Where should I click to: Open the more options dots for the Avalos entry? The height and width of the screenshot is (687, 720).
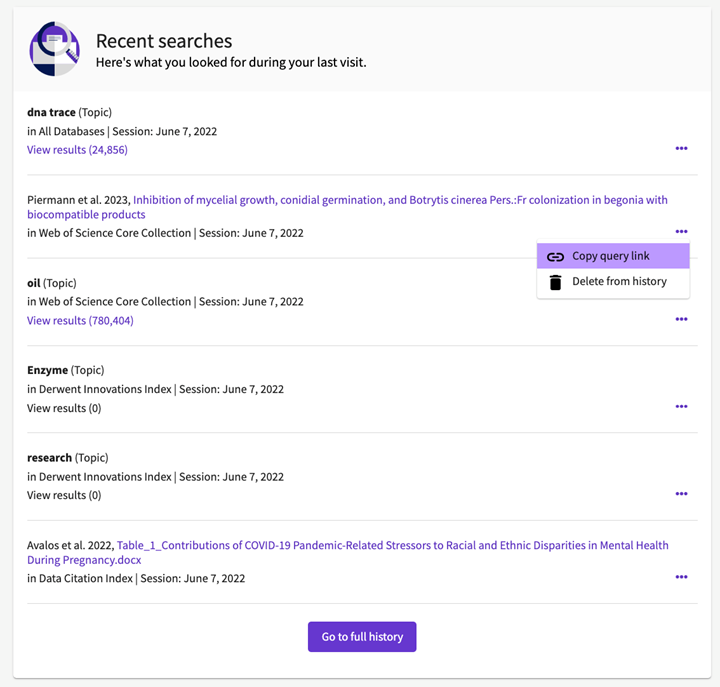click(681, 577)
